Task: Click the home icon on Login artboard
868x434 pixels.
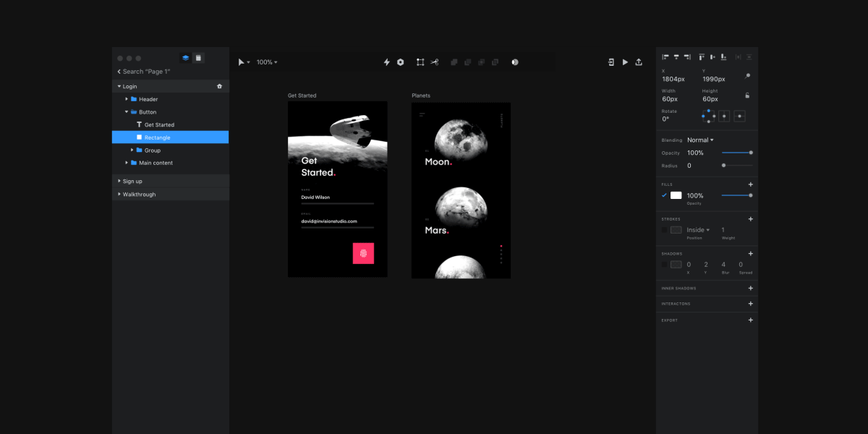Action: click(x=220, y=86)
